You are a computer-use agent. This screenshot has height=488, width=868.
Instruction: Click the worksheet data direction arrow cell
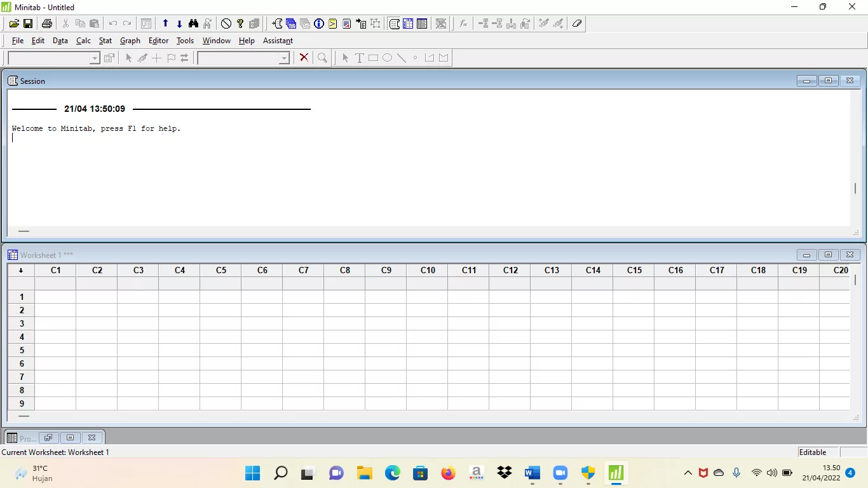[x=21, y=270]
